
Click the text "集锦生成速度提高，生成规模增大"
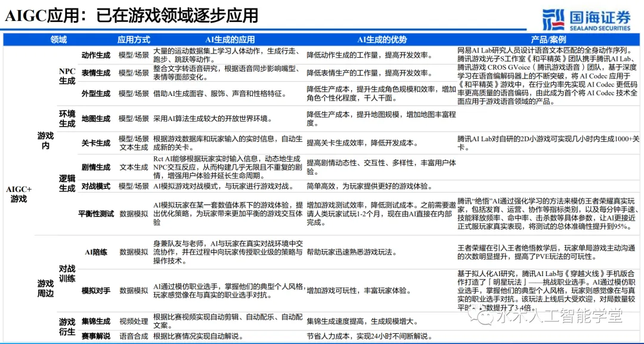pos(363,321)
